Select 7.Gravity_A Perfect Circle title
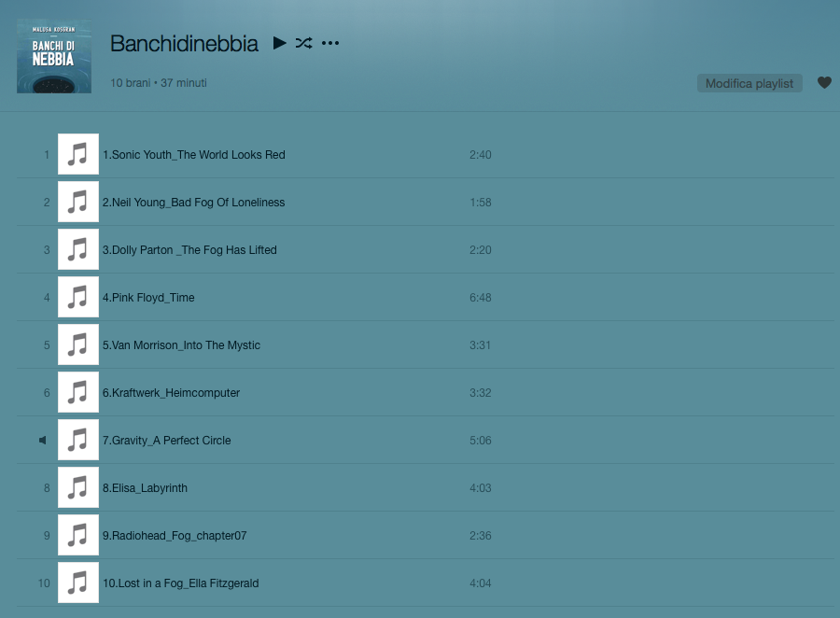Screen dimensions: 840x618 point(167,441)
